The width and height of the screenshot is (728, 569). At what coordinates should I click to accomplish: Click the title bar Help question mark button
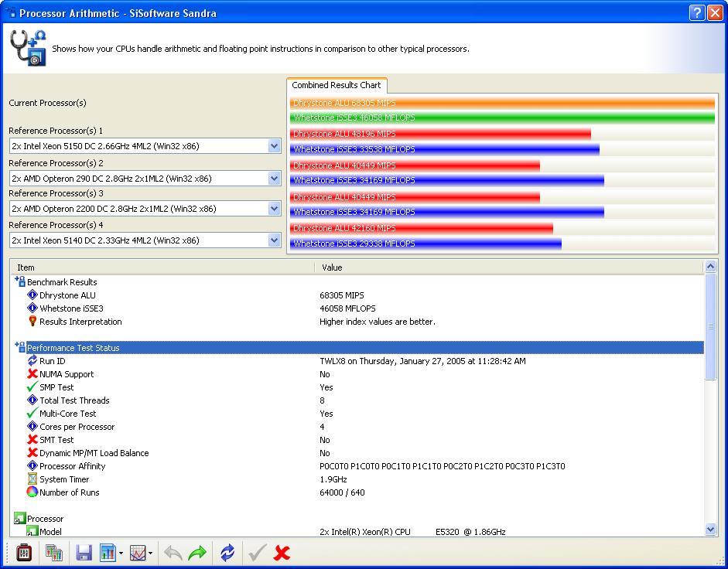click(697, 13)
